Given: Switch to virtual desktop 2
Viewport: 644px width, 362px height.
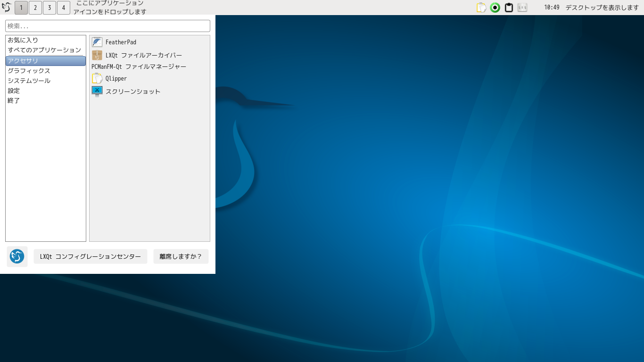Looking at the screenshot, I should 35,8.
